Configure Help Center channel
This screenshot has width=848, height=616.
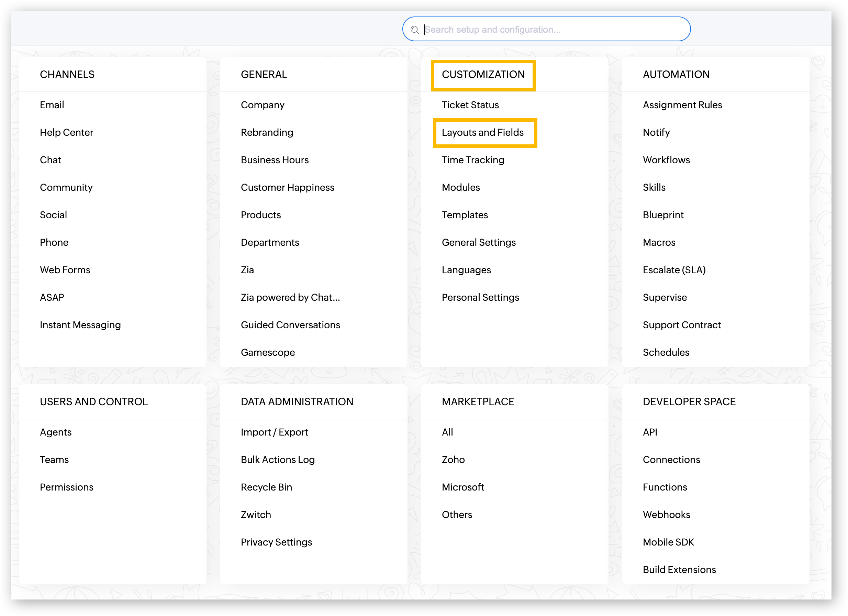pos(67,132)
